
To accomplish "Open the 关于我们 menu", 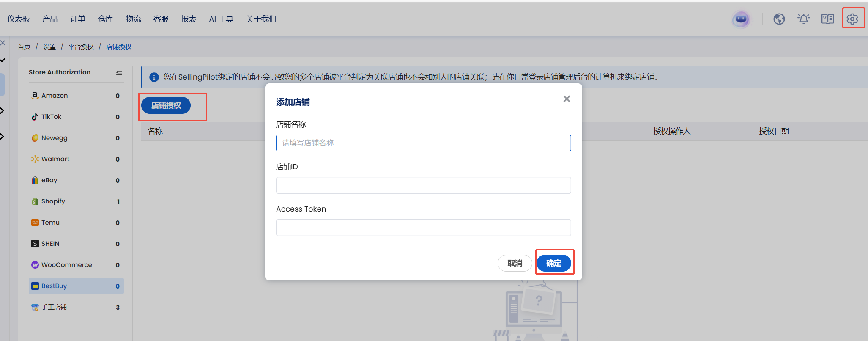I will point(261,19).
